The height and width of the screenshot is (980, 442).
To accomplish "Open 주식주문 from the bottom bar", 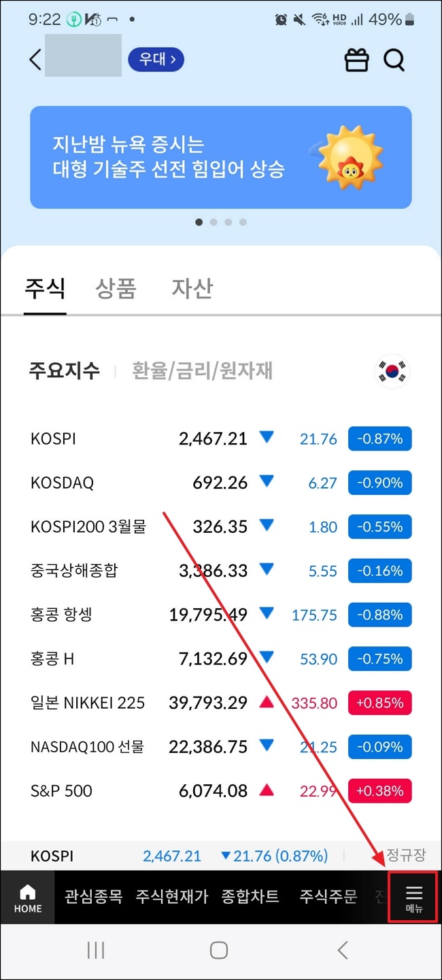I will pyautogui.click(x=328, y=897).
